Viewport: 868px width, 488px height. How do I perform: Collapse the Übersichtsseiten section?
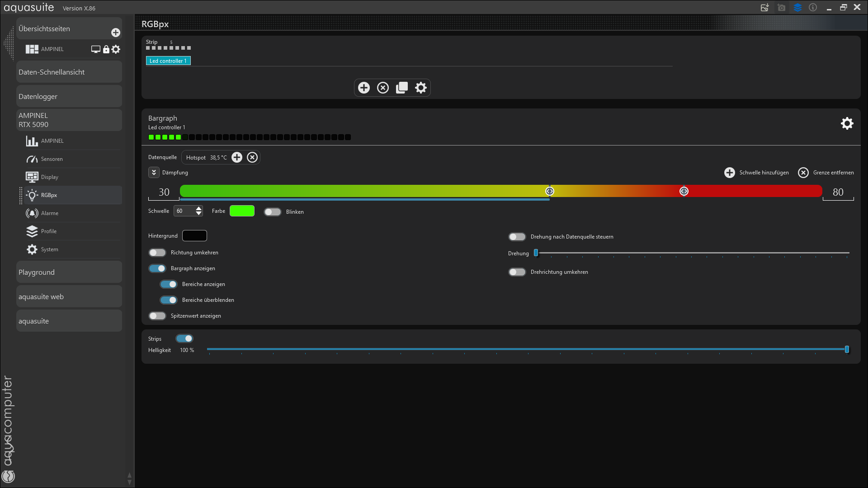point(44,28)
